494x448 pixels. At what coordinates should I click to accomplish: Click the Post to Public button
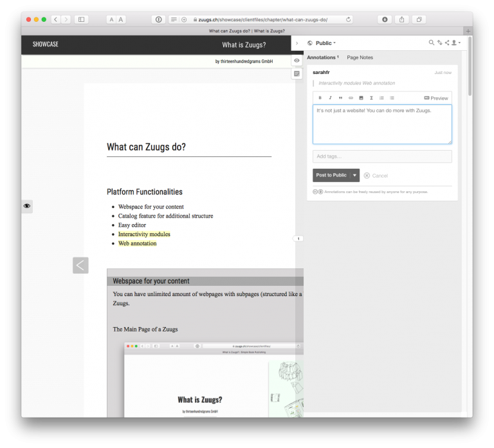pos(331,175)
